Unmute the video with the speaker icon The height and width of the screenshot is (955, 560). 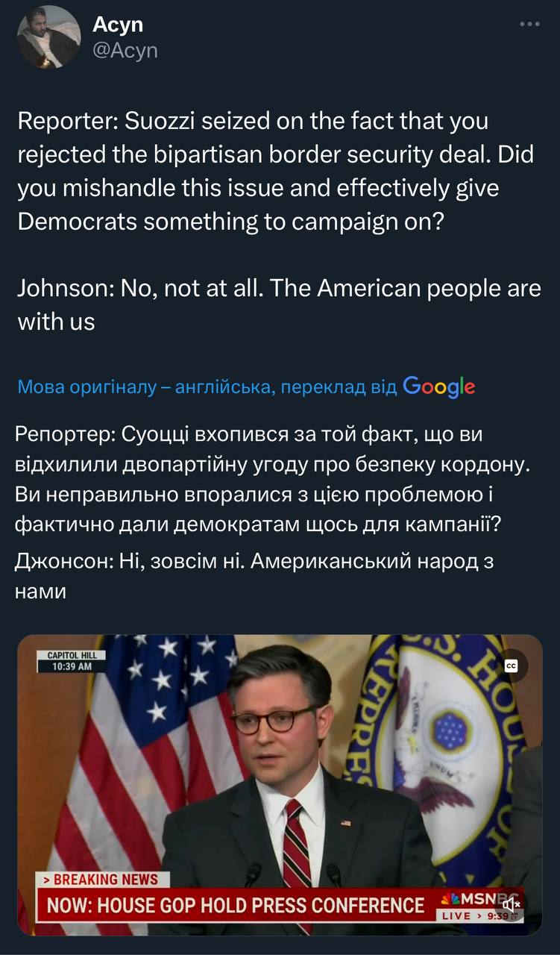512,906
